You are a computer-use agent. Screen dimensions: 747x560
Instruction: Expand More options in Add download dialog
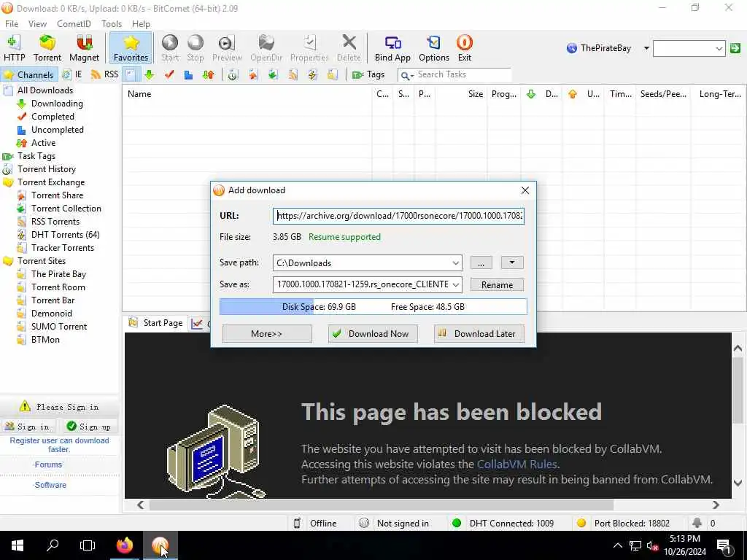(267, 334)
